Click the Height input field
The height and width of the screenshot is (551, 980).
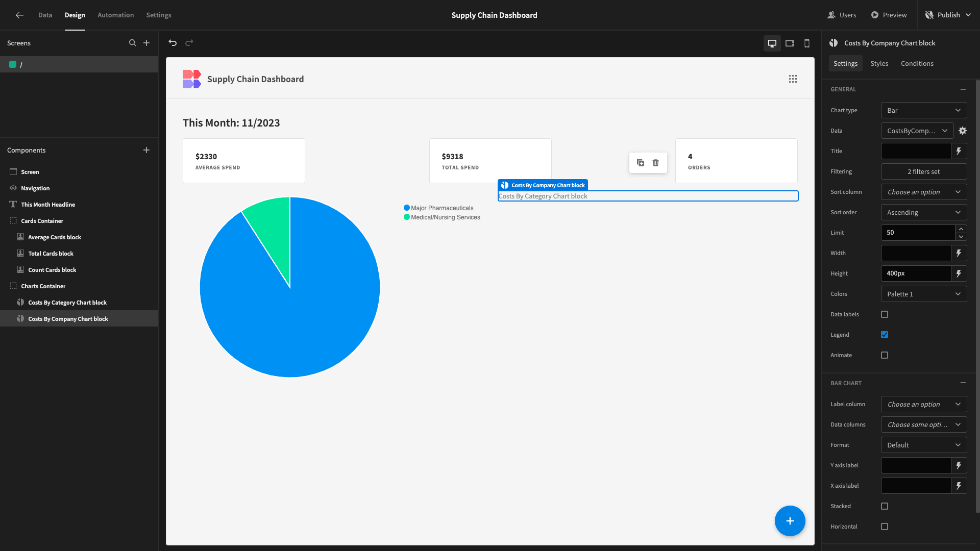[x=916, y=273]
